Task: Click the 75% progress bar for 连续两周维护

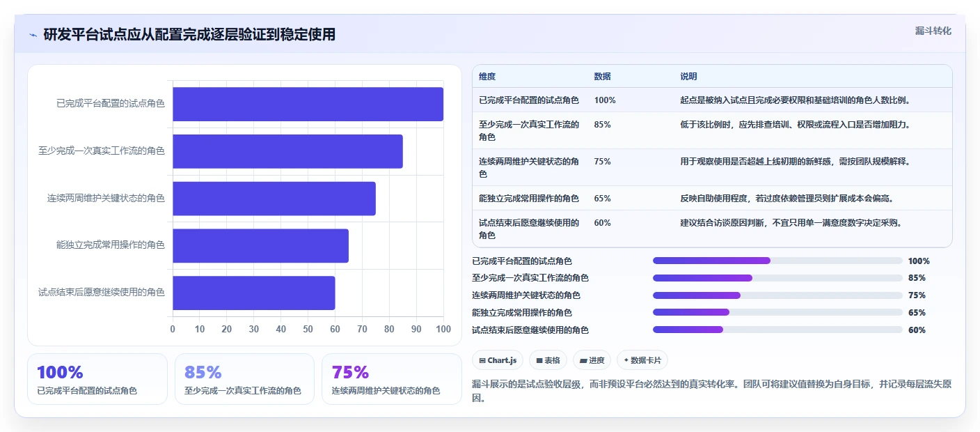Action: (777, 295)
